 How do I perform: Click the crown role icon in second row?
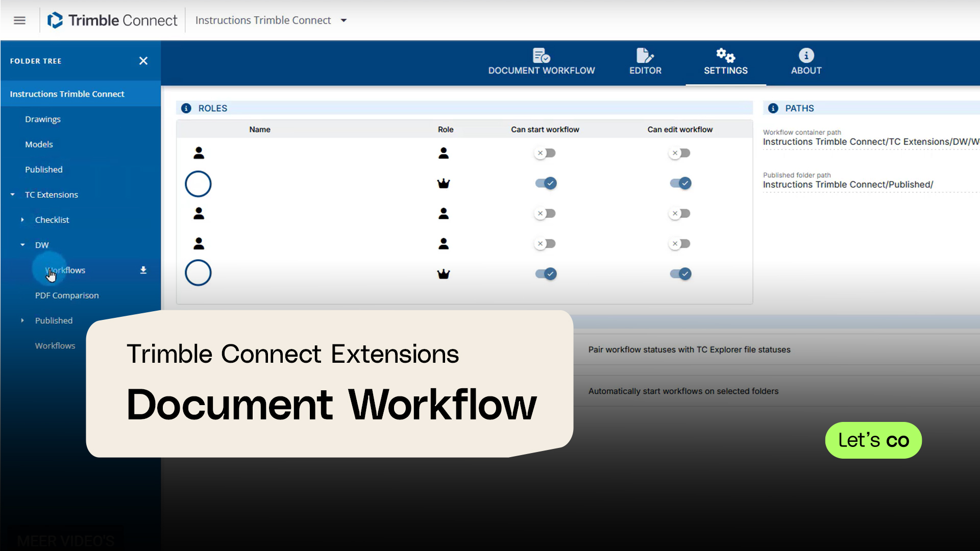(444, 183)
